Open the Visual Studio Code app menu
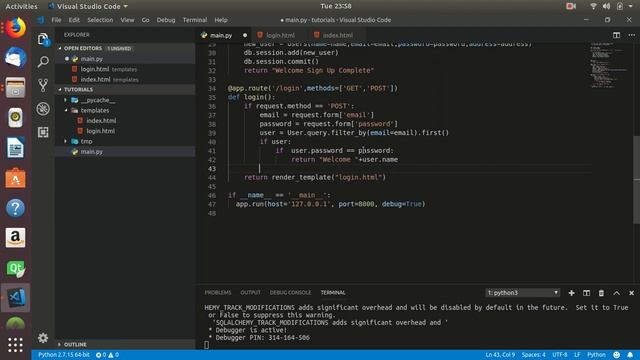This screenshot has height=360, width=640. [88, 6]
